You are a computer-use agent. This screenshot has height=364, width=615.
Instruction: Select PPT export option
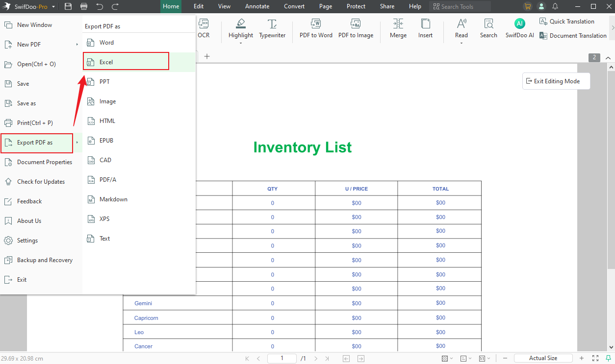(139, 82)
